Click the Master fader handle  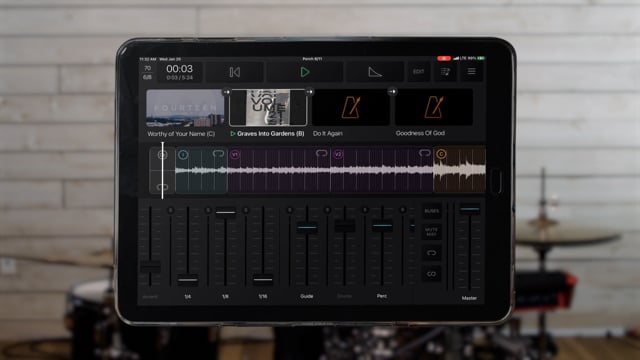tap(470, 209)
